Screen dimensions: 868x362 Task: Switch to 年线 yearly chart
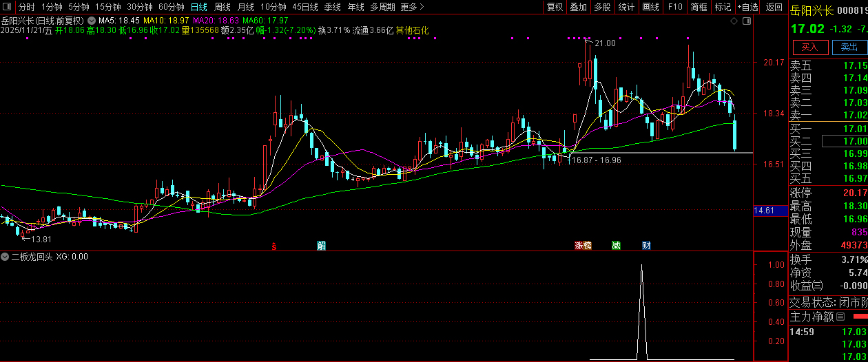(x=355, y=7)
